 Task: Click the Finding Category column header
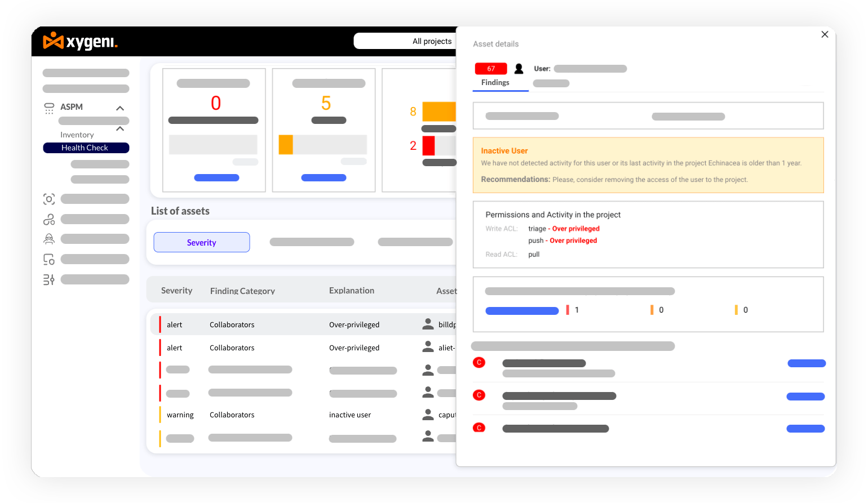(242, 291)
